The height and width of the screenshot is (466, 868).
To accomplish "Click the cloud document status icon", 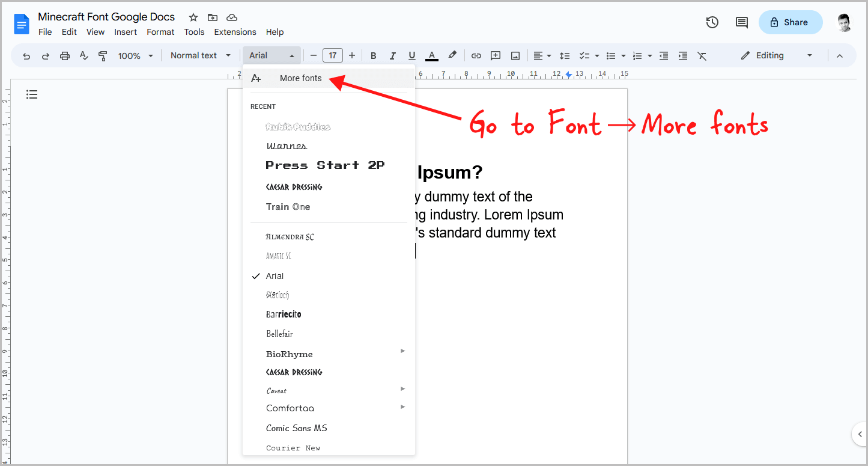I will click(232, 17).
